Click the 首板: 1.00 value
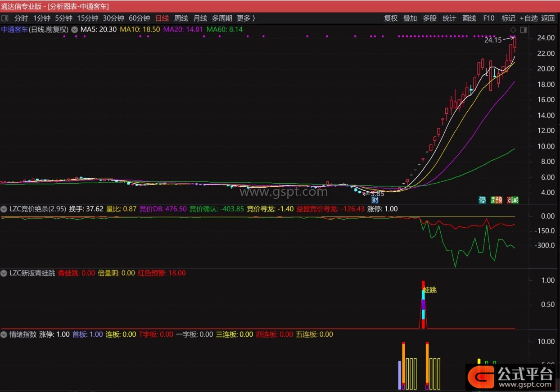This screenshot has height=392, width=560. click(87, 335)
